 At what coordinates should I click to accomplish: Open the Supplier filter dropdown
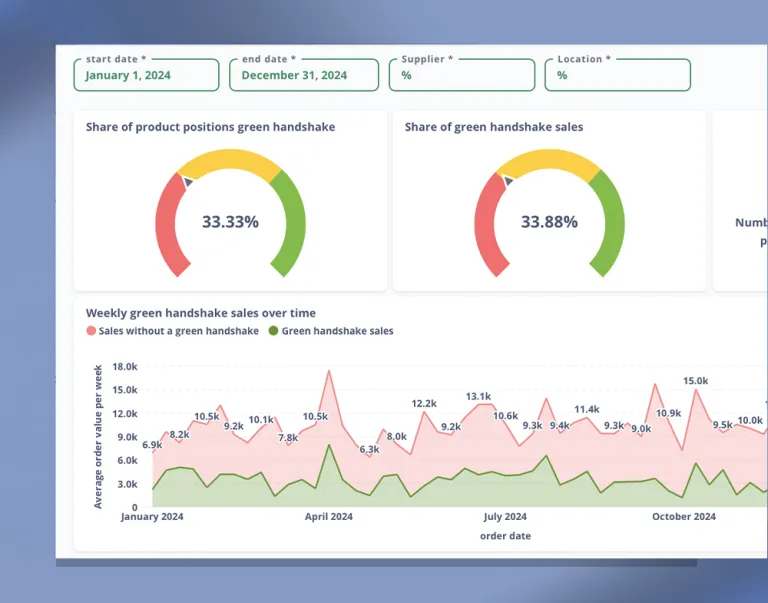(x=461, y=75)
